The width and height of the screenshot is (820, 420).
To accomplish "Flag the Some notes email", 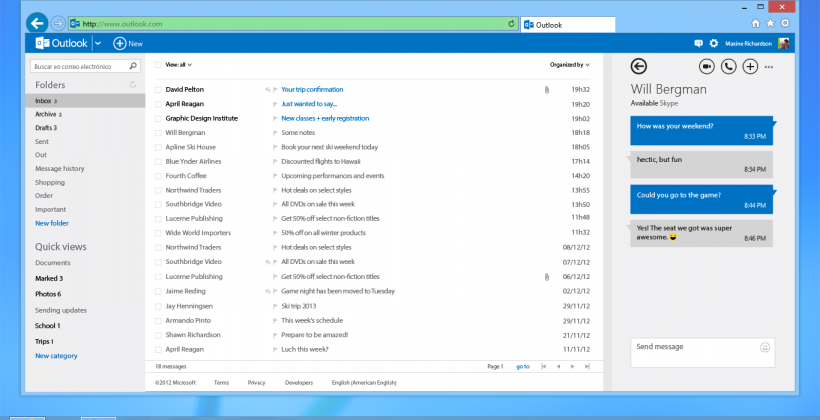I will point(275,133).
